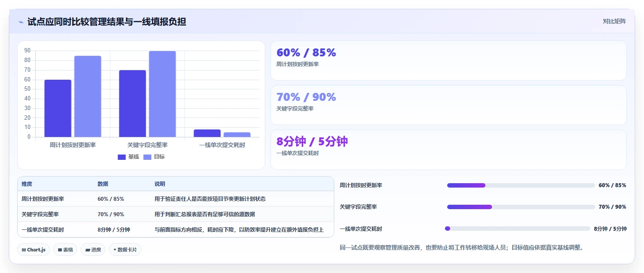Image resolution: width=644 pixels, height=273 pixels.
Task: Click x-axis label 周计划按时更新率 in chart
Action: 73,145
